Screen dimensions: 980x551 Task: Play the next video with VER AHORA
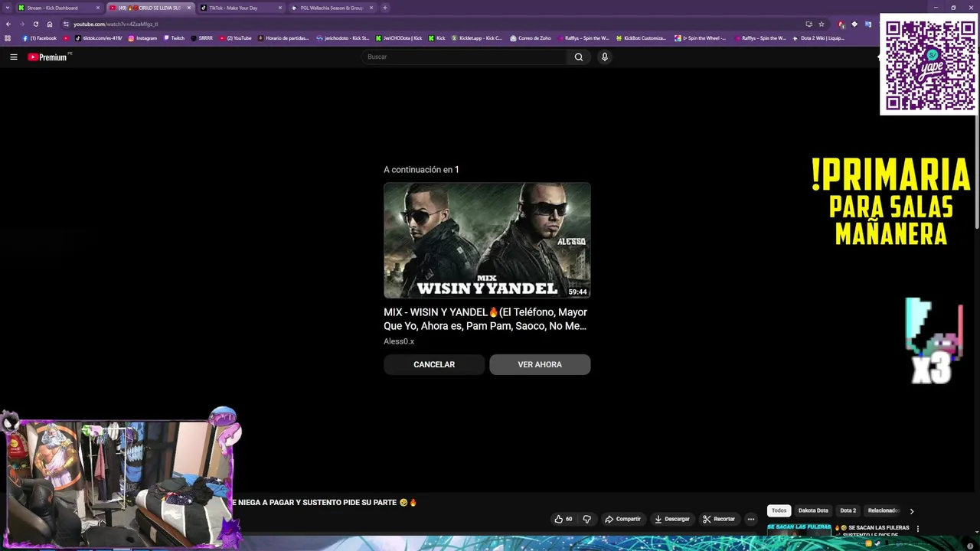540,364
